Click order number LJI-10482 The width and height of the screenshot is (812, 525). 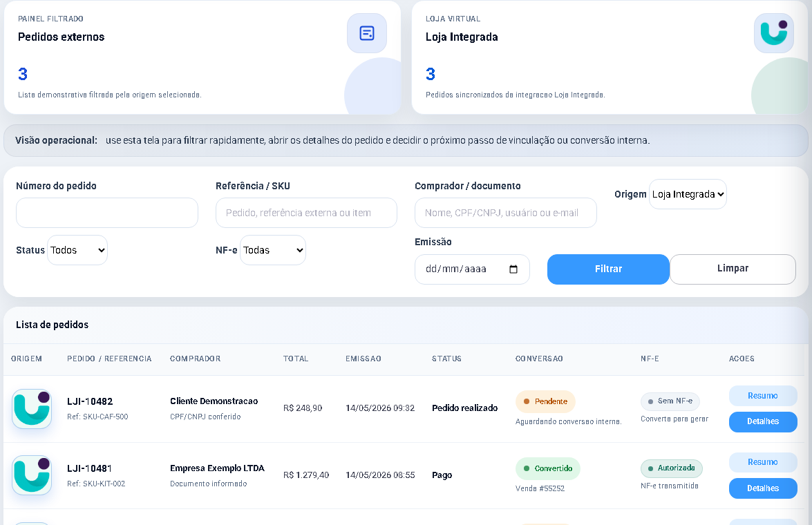coord(90,401)
